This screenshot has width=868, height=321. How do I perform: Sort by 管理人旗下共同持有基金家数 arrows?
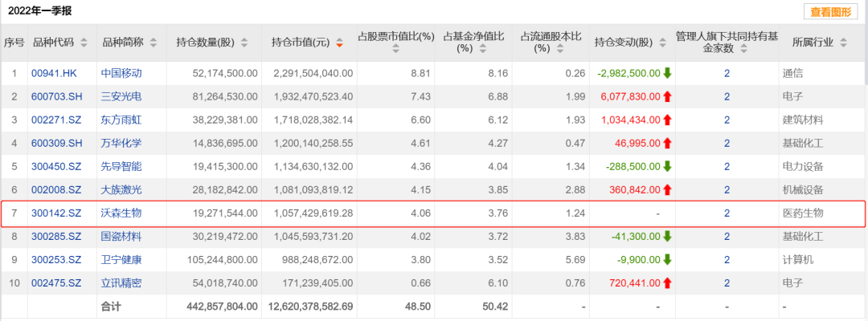click(743, 49)
